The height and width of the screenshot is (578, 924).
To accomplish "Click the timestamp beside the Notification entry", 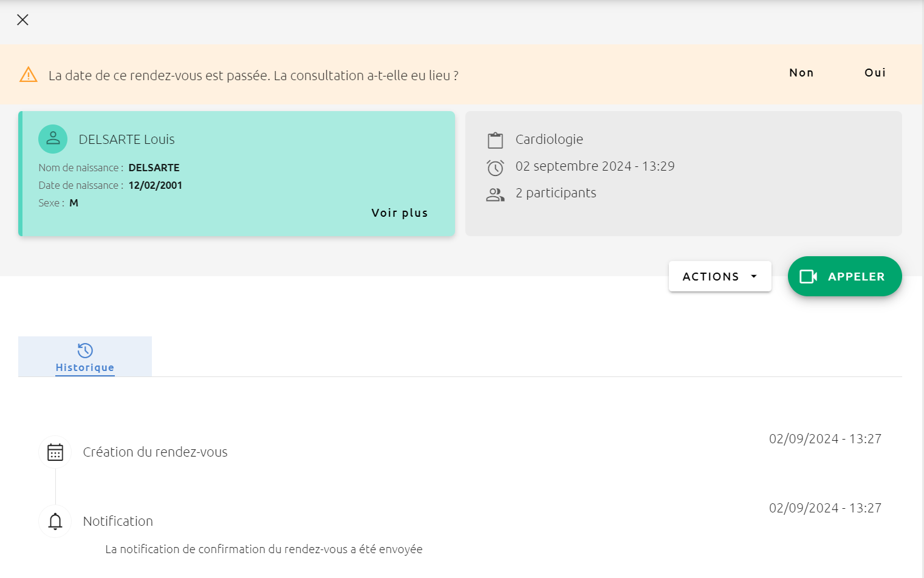I will (825, 508).
